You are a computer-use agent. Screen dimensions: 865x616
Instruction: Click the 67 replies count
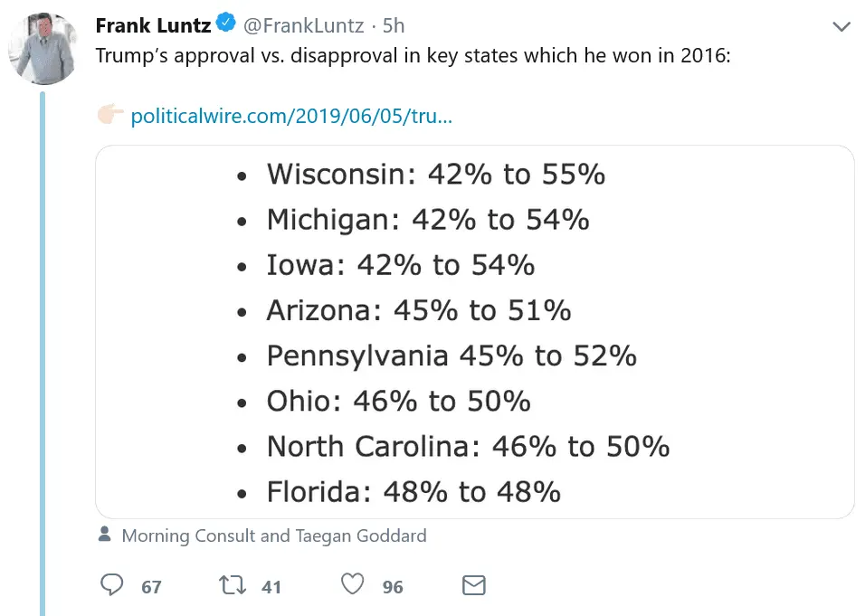[x=151, y=587]
